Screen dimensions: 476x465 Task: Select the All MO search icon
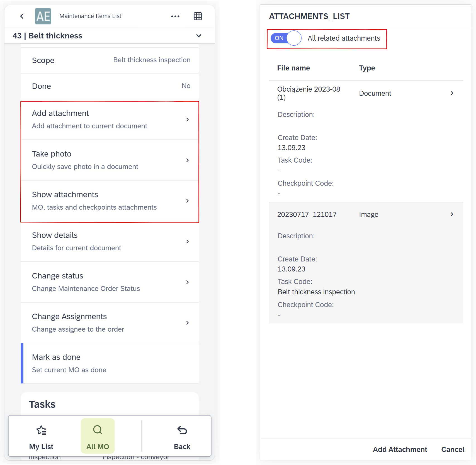coord(98,430)
